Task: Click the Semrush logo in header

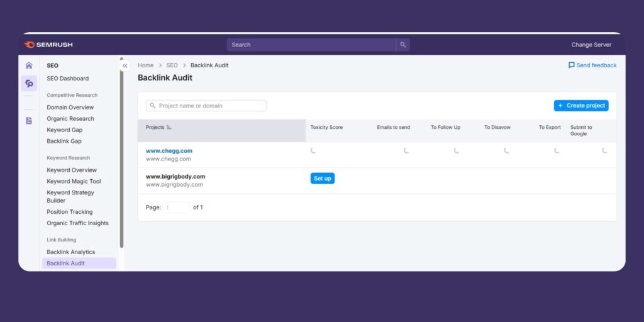Action: pyautogui.click(x=48, y=45)
